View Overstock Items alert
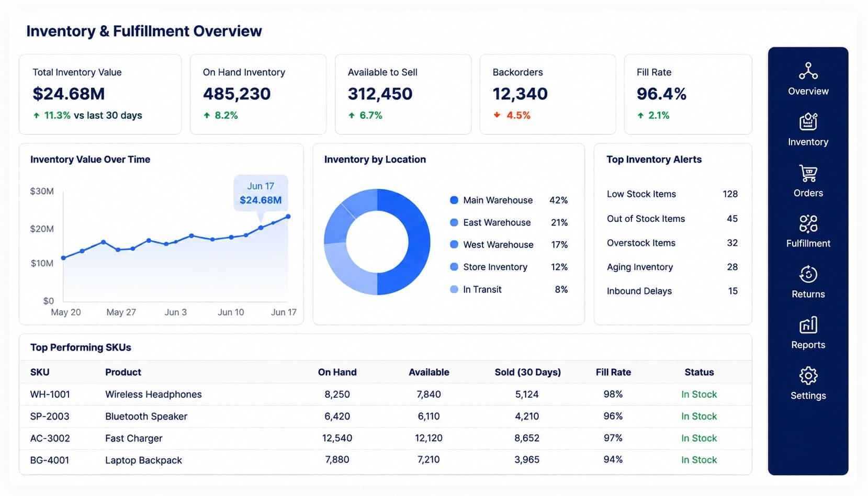This screenshot has height=496, width=868. click(672, 243)
